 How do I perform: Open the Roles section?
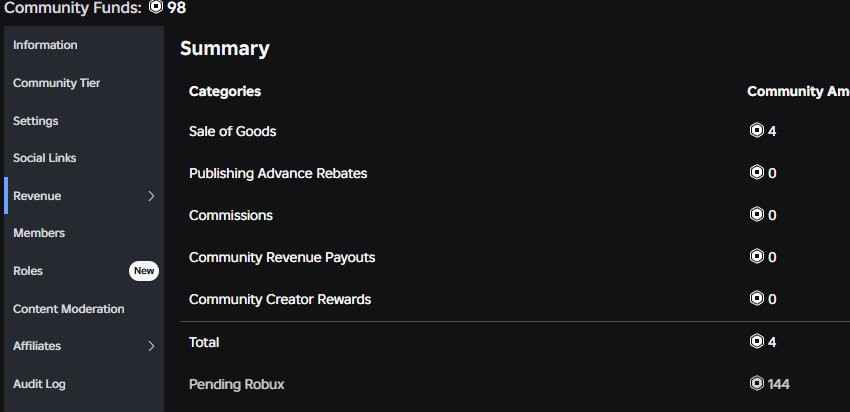pyautogui.click(x=28, y=271)
